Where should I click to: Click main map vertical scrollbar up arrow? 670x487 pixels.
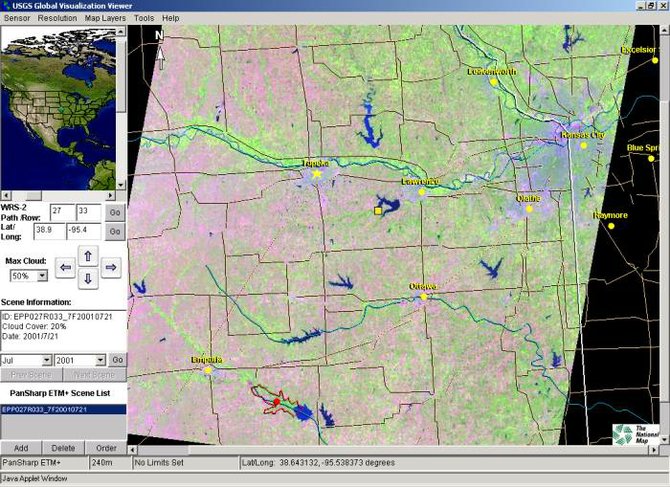[x=665, y=30]
